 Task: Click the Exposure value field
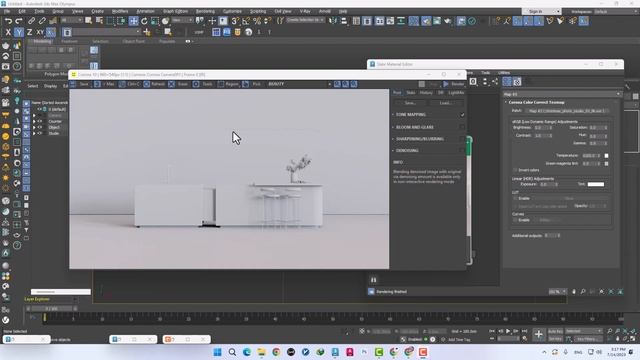pyautogui.click(x=546, y=184)
